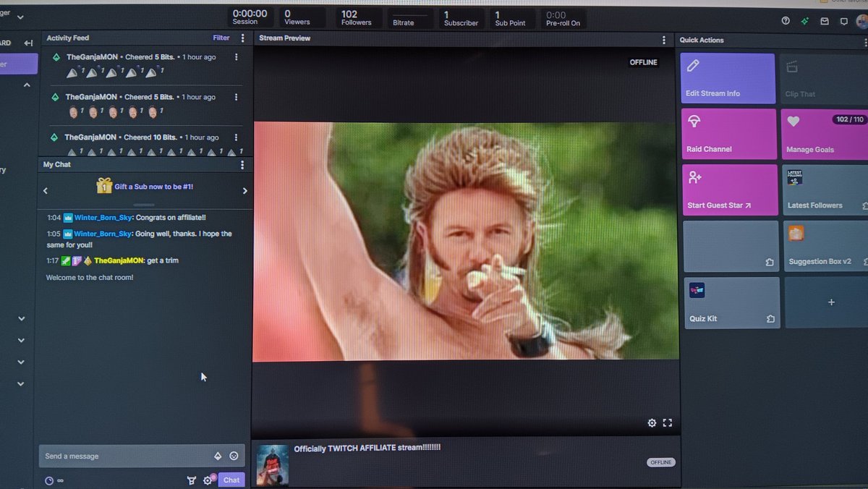This screenshot has width=868, height=489.
Task: Click the Session timer stat
Action: [250, 18]
